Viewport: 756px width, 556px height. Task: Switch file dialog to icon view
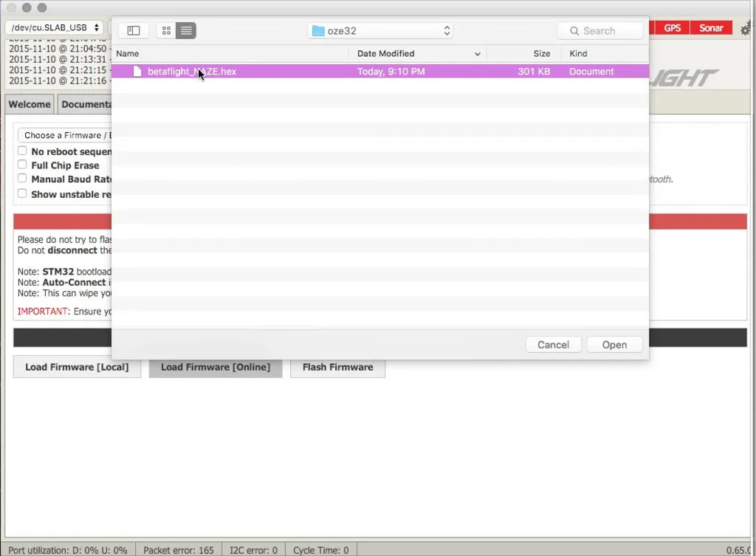pos(166,31)
